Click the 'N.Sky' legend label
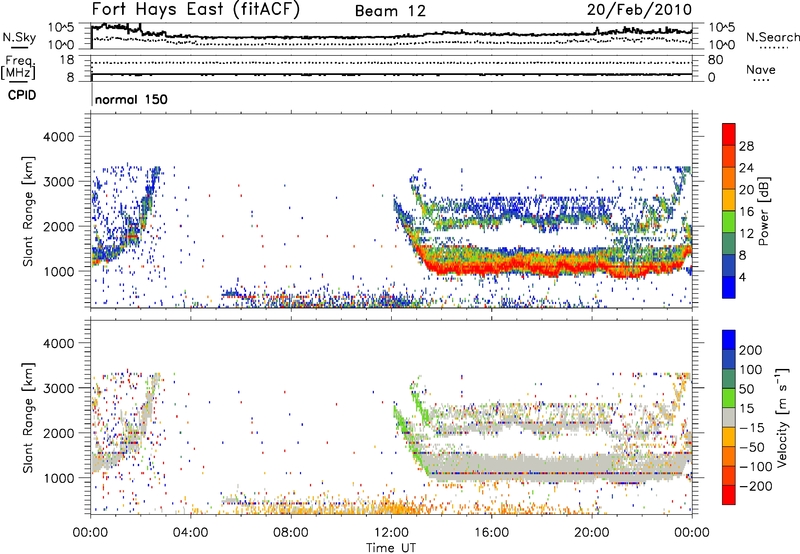Viewport: 800px width, 554px height. point(19,37)
